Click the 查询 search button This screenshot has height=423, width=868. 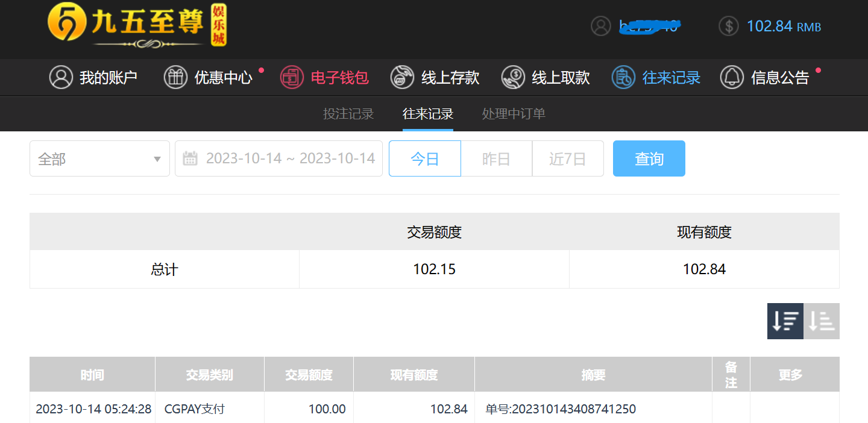point(649,158)
